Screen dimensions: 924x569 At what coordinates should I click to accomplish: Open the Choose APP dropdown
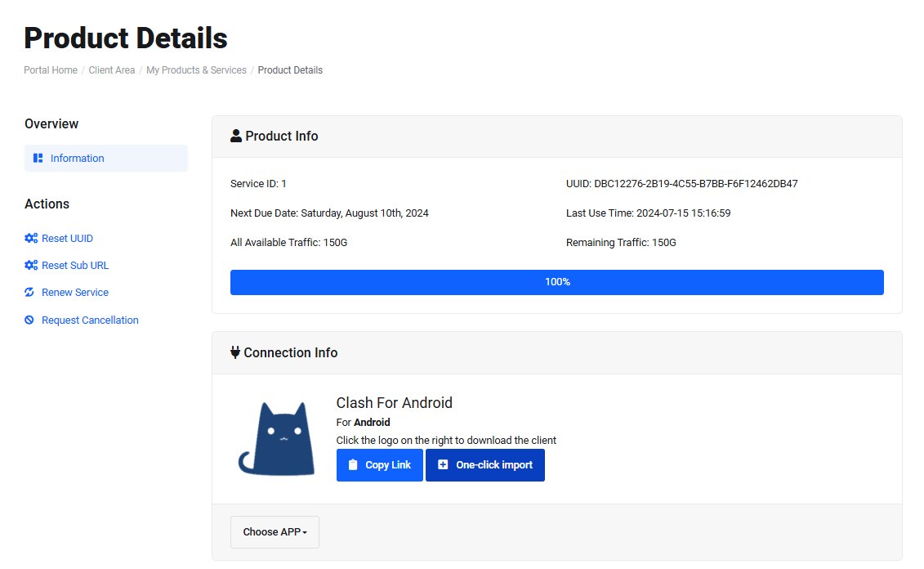[275, 532]
